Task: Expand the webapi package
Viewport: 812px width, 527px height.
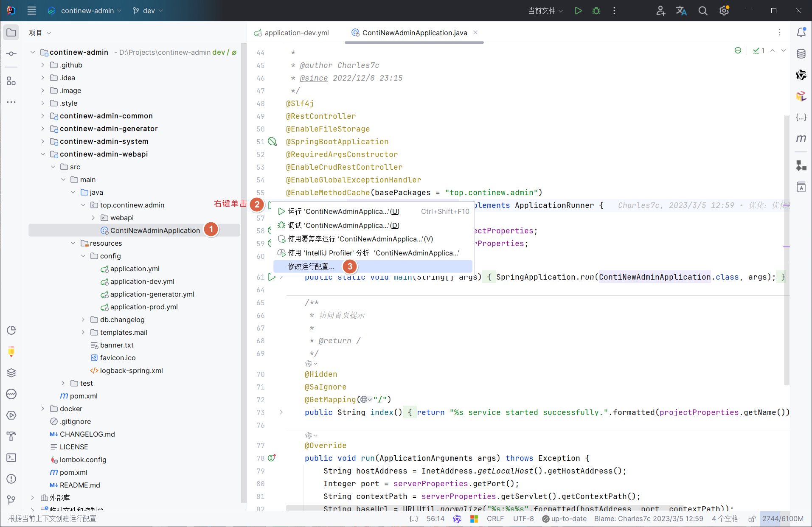Action: click(93, 218)
